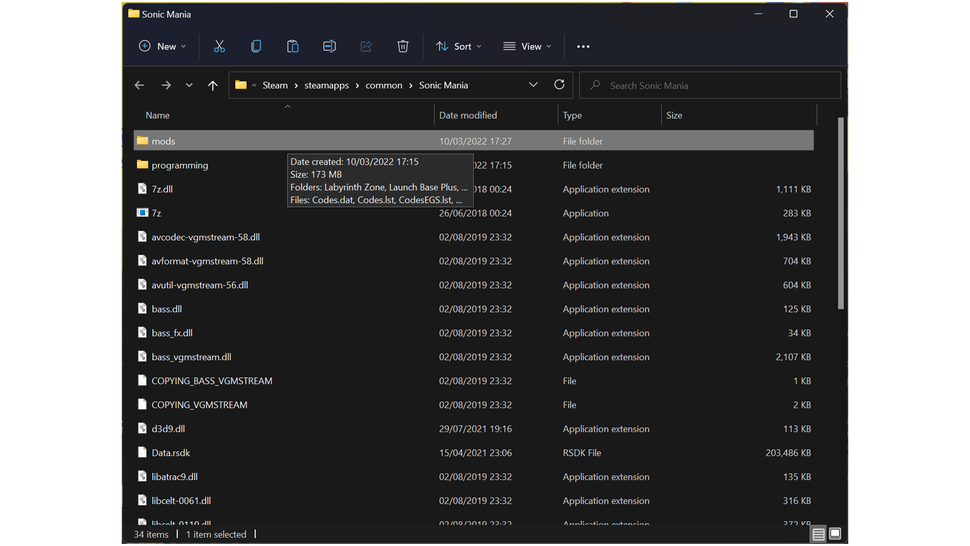Image resolution: width=970 pixels, height=546 pixels.
Task: Click the 34 items status text
Action: click(151, 534)
